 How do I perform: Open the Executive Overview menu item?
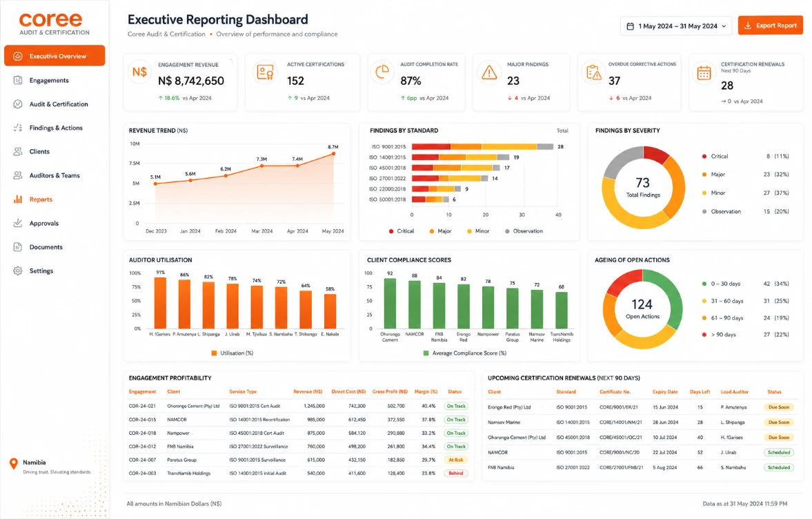[55, 56]
